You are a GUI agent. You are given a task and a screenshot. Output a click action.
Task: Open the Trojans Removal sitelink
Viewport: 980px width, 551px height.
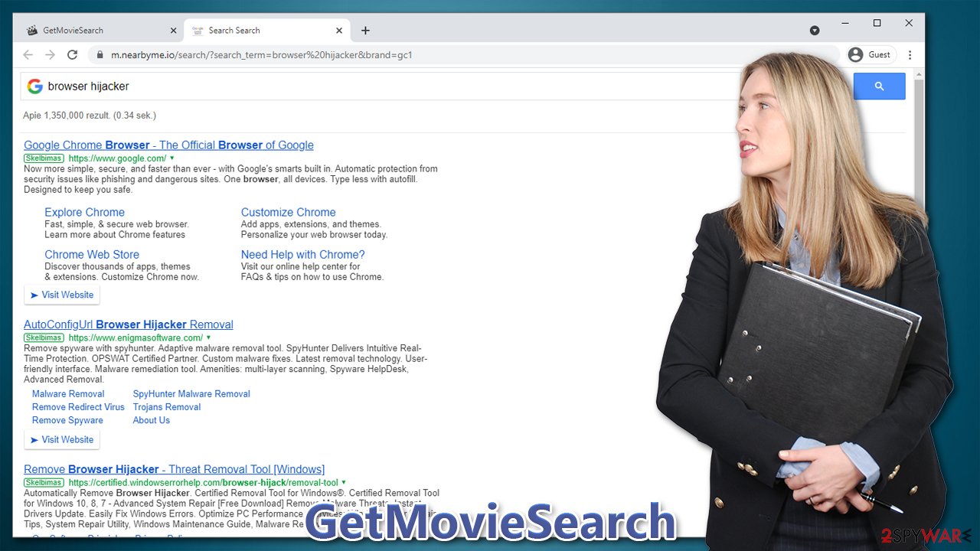pyautogui.click(x=167, y=407)
